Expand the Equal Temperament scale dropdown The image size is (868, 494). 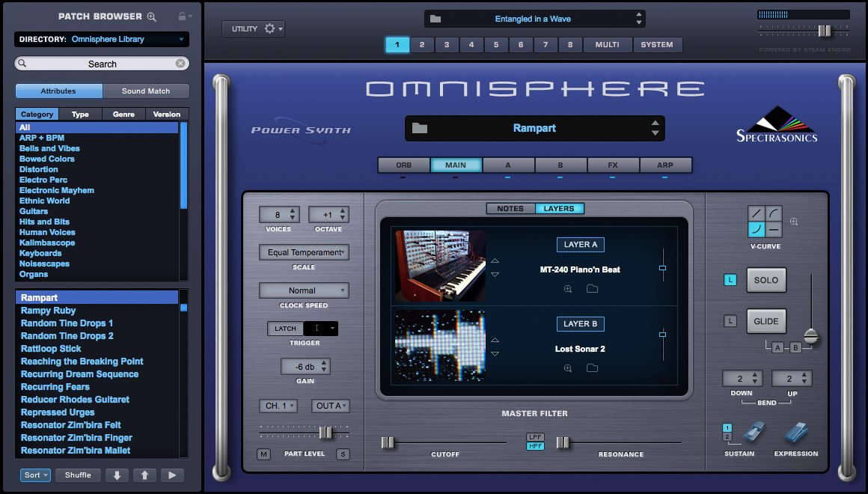pos(304,252)
